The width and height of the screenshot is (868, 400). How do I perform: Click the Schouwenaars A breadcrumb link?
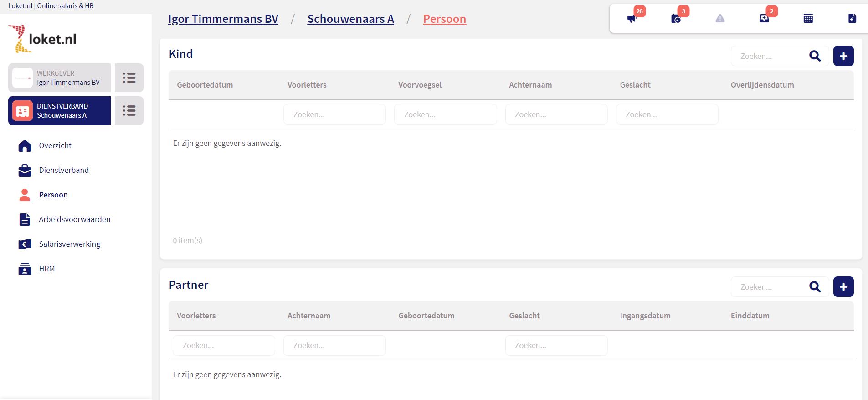click(x=350, y=19)
